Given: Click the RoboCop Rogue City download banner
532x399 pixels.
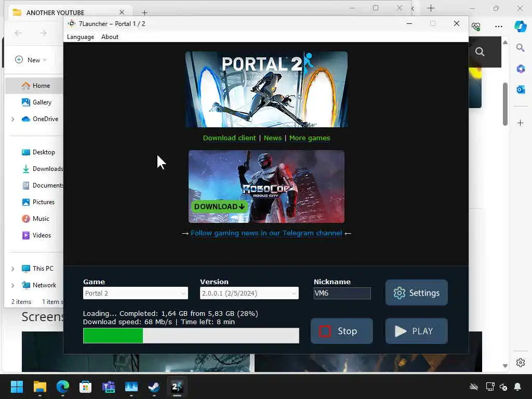Looking at the screenshot, I should [267, 187].
